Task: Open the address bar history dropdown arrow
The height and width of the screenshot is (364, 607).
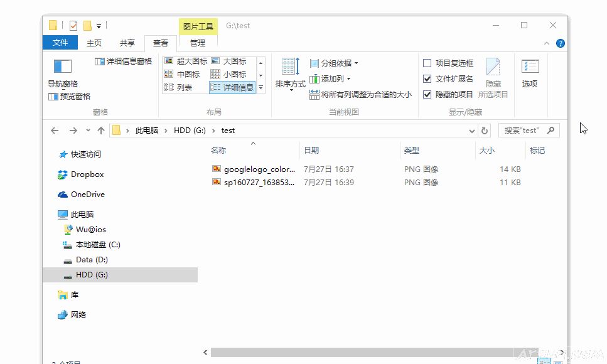Action: 472,131
